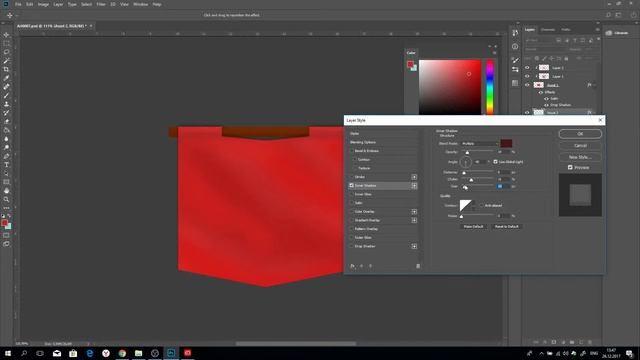Click the fx icon in Layer Style dialog
This screenshot has width=640, height=360.
[352, 266]
